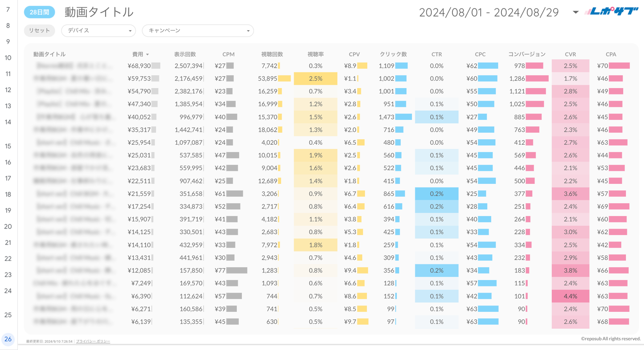Screen dimensions: 644x350
Task: Click the CPC cell ¥62
Action: (472, 66)
